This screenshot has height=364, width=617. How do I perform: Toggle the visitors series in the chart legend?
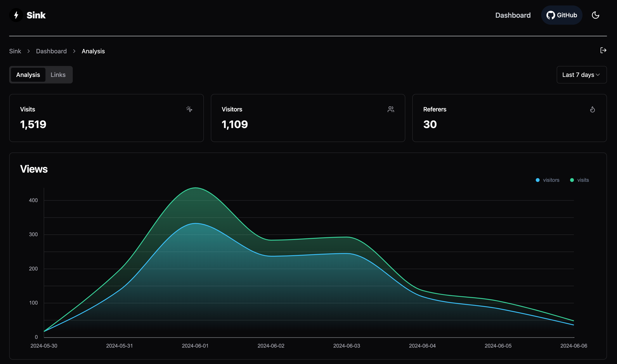click(547, 180)
